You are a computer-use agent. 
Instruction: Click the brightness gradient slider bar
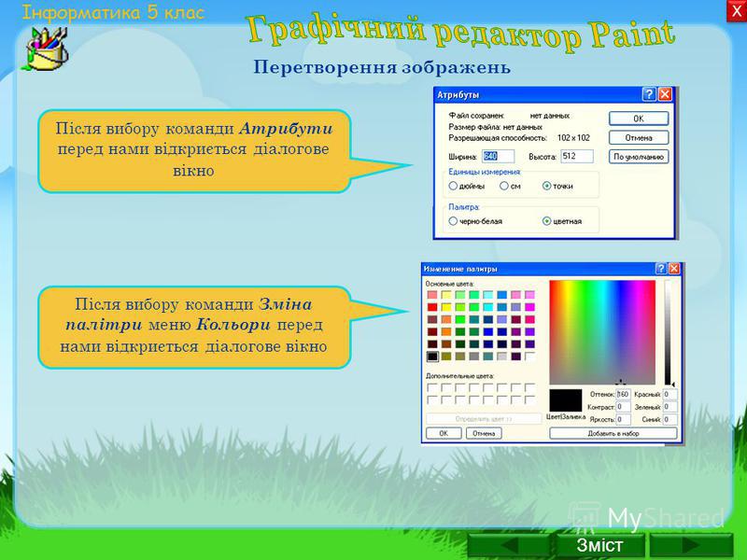668,332
